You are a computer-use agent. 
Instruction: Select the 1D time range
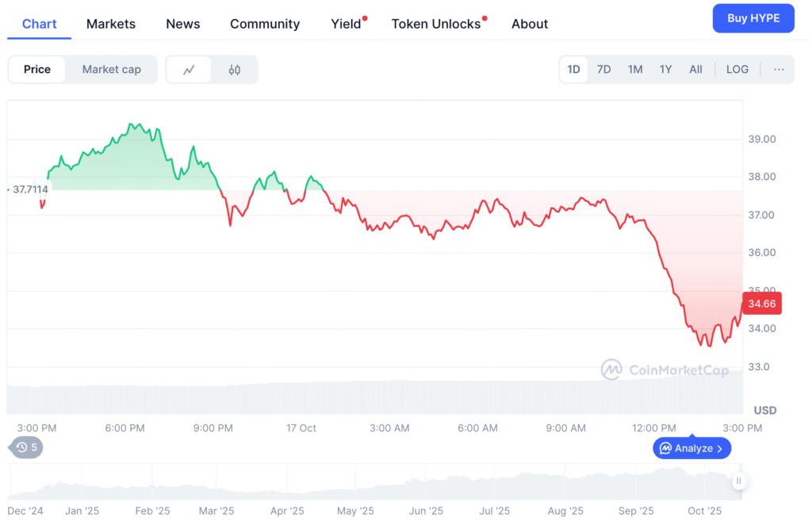tap(573, 70)
